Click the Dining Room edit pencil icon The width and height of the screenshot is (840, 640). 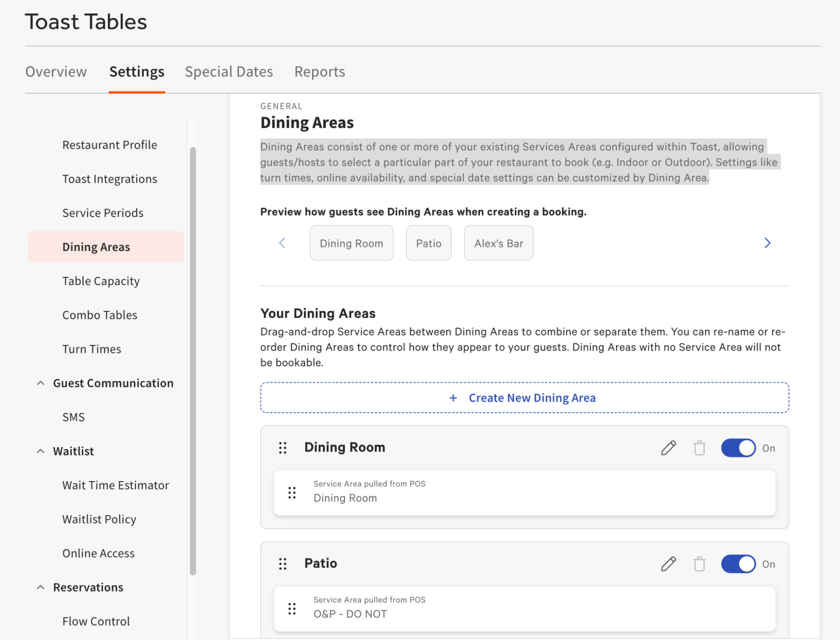coord(668,448)
